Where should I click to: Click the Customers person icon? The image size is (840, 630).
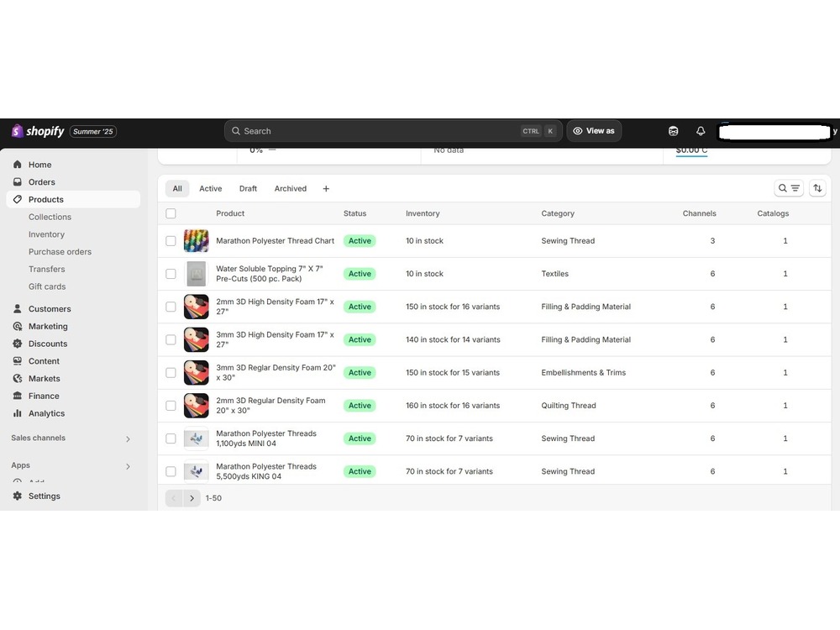pyautogui.click(x=17, y=309)
